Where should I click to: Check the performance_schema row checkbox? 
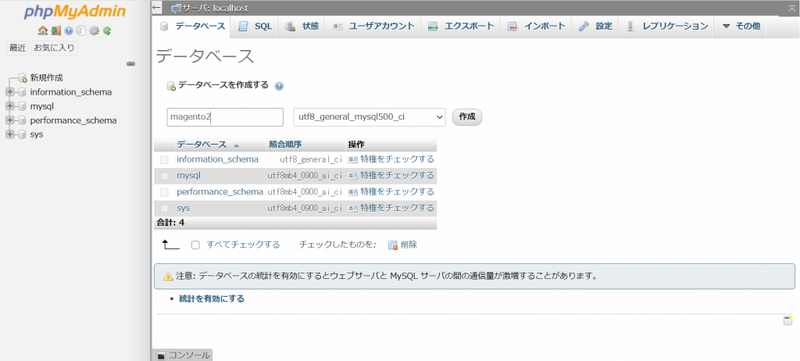[x=164, y=193]
